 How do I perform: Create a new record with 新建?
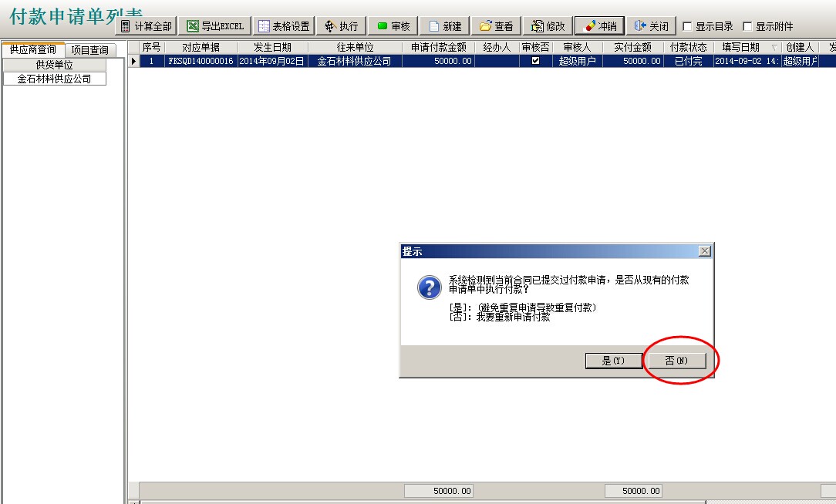pos(445,26)
